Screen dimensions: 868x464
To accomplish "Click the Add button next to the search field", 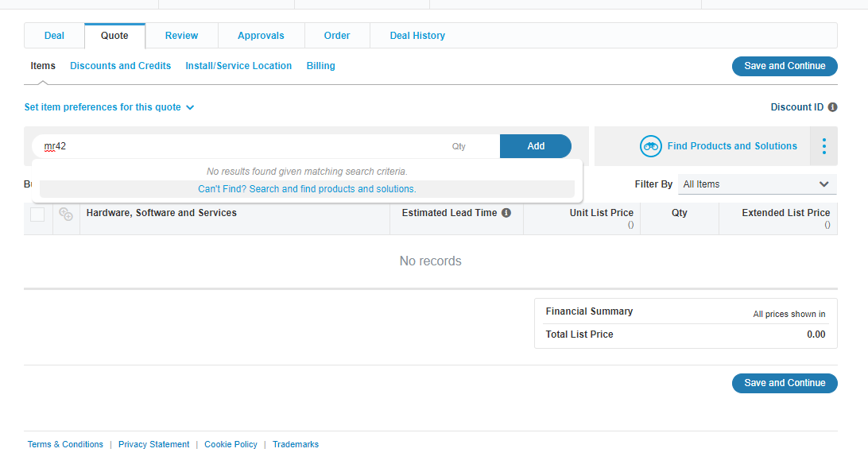I will pos(536,146).
